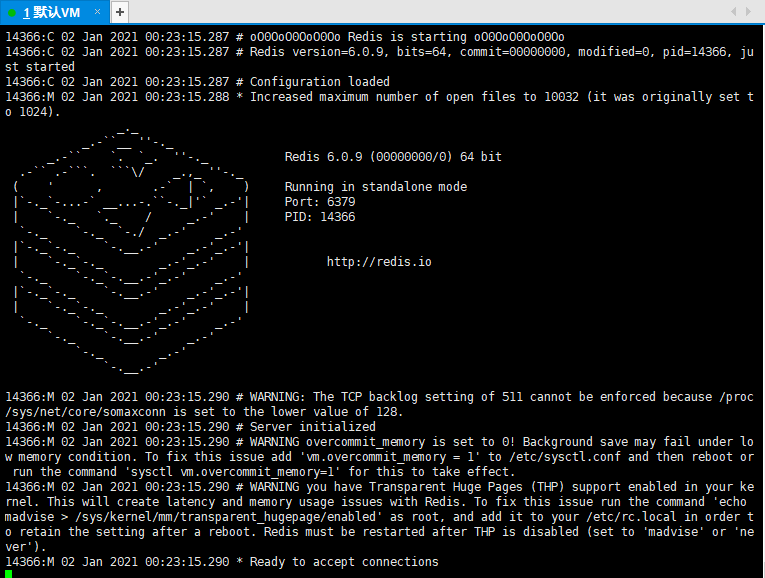Click the '/sys/kernel/mm/transparent_hugepage/enabled' path text

[225, 517]
